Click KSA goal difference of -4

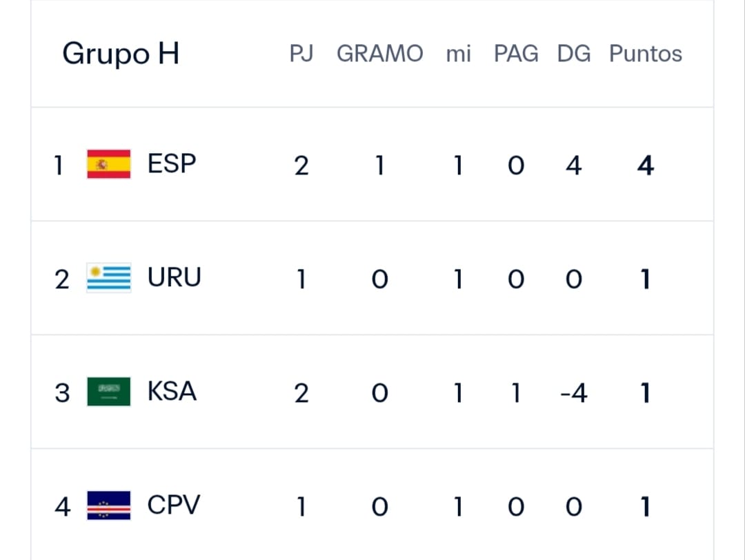tap(574, 393)
